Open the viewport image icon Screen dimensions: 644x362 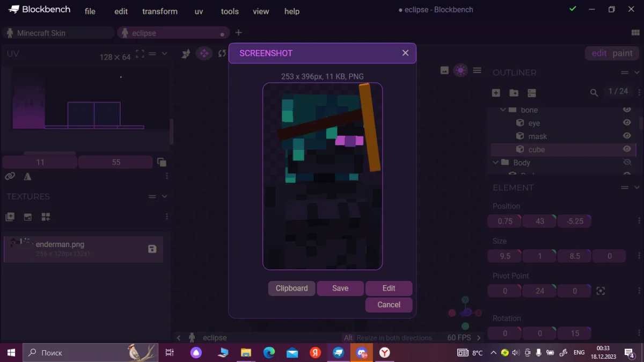[444, 70]
